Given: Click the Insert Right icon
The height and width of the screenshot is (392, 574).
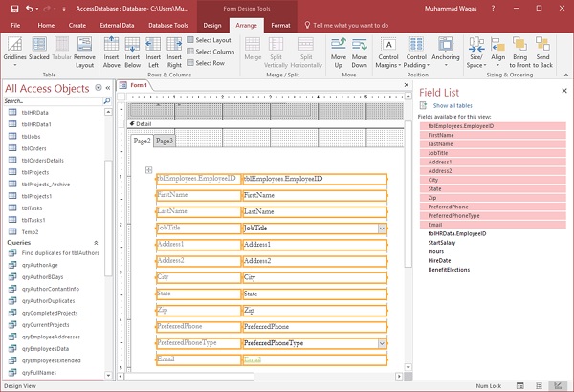Looking at the screenshot, I should pyautogui.click(x=173, y=50).
